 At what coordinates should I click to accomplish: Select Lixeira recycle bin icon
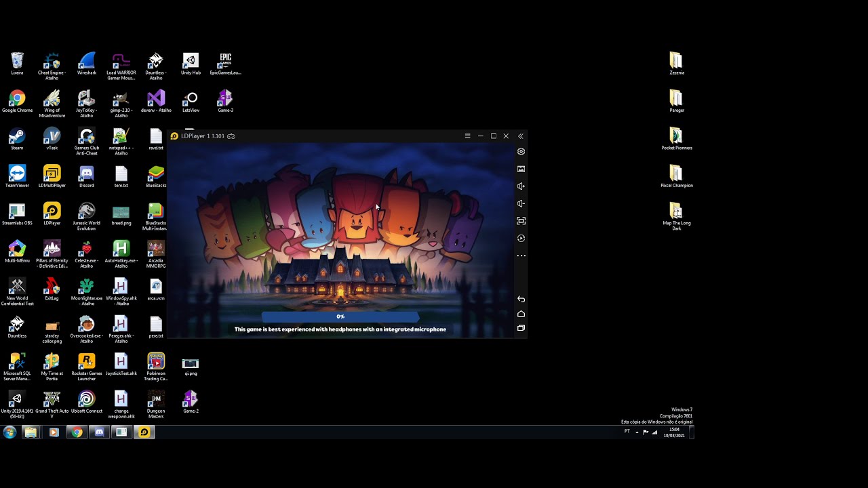coord(17,64)
